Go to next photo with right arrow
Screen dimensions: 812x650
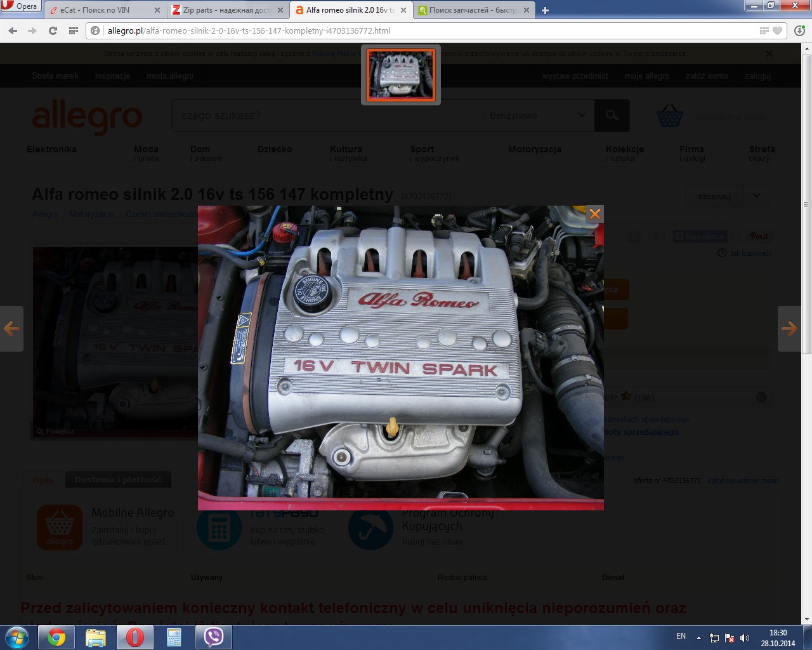(789, 328)
